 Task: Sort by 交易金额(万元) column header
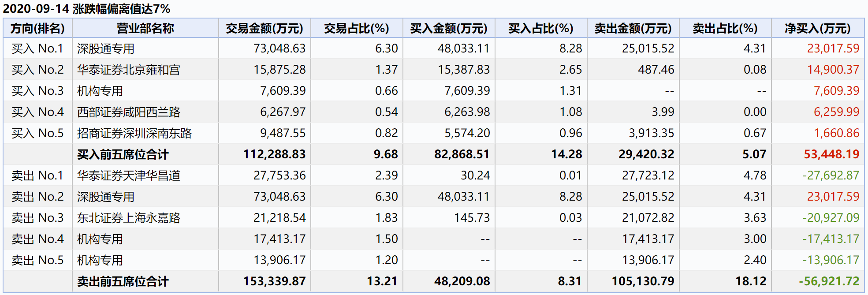[x=264, y=29]
